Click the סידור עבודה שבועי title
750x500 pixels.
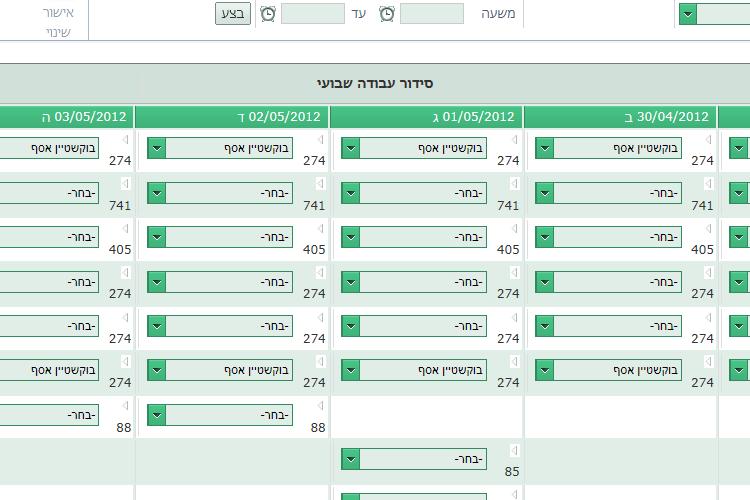375,83
